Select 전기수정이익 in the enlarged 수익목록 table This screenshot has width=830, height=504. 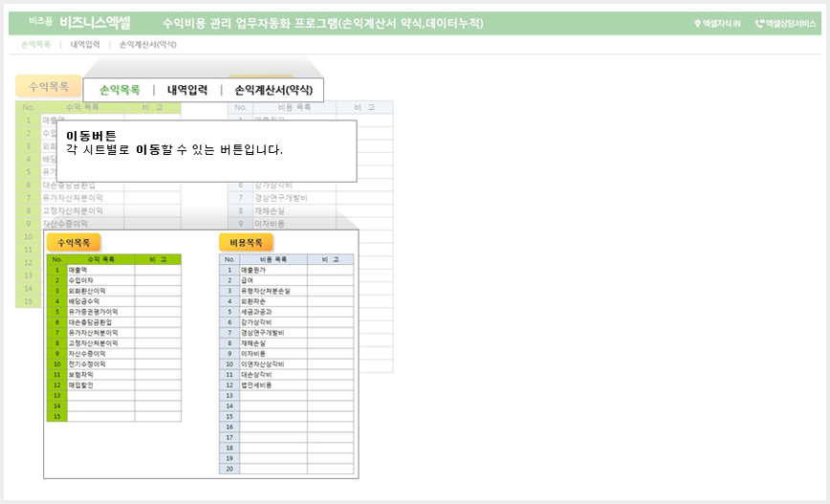100,364
